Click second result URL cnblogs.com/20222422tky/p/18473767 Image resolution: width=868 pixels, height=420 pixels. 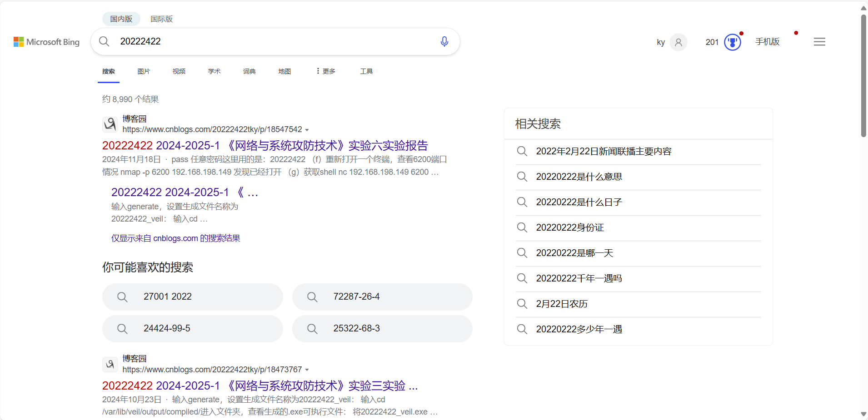coord(212,370)
